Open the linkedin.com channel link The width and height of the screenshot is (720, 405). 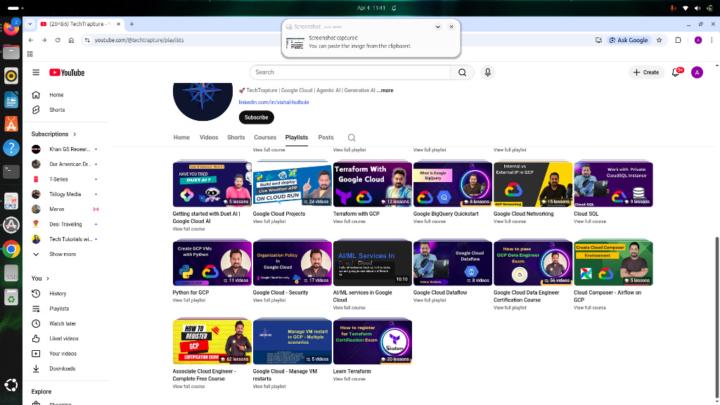(x=274, y=102)
